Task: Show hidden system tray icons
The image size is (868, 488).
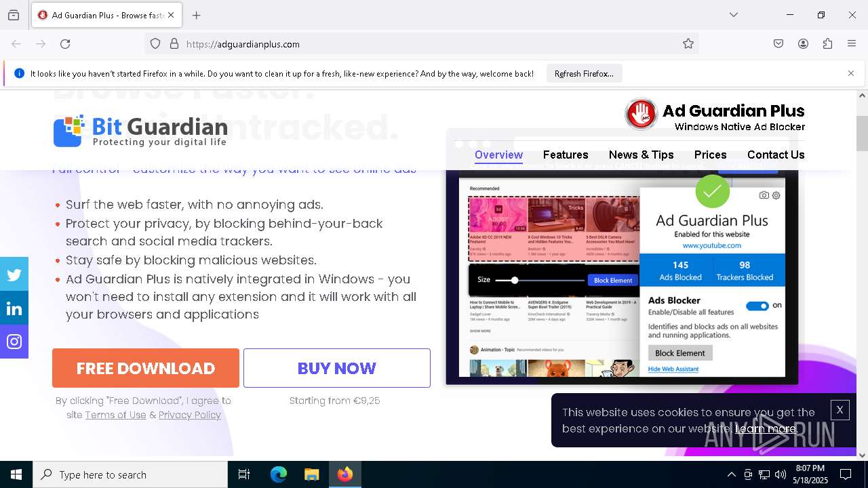Action: point(731,474)
